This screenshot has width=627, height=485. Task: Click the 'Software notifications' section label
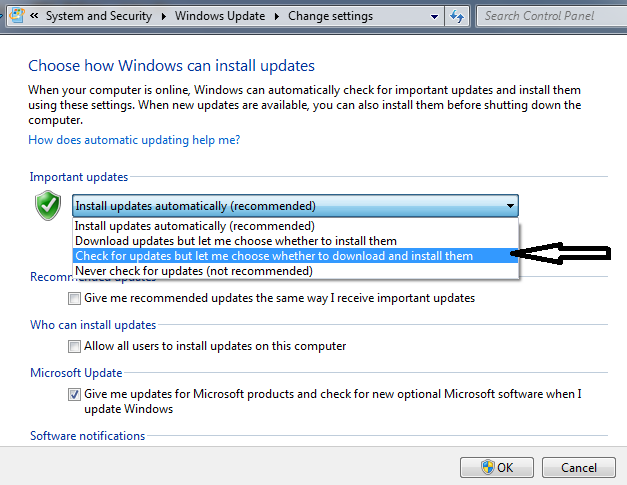click(x=88, y=435)
